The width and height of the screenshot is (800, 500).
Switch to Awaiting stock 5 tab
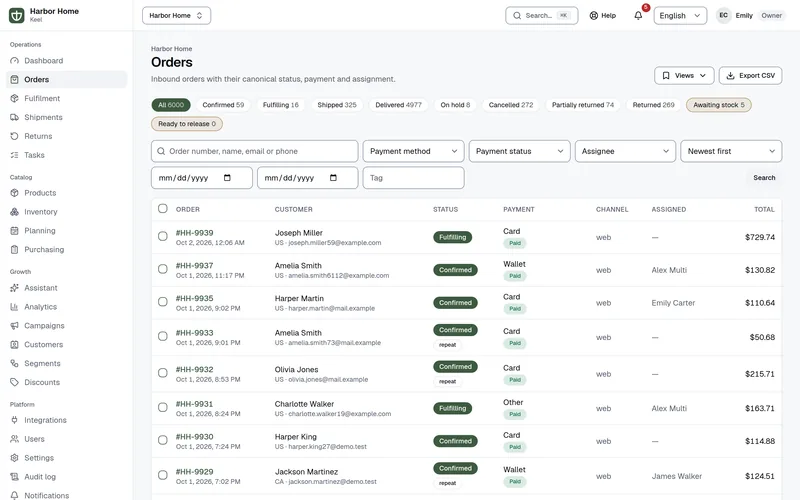(719, 105)
